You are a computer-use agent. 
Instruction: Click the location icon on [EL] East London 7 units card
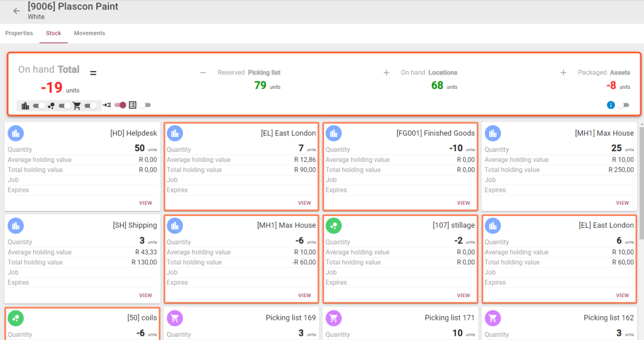pos(175,133)
